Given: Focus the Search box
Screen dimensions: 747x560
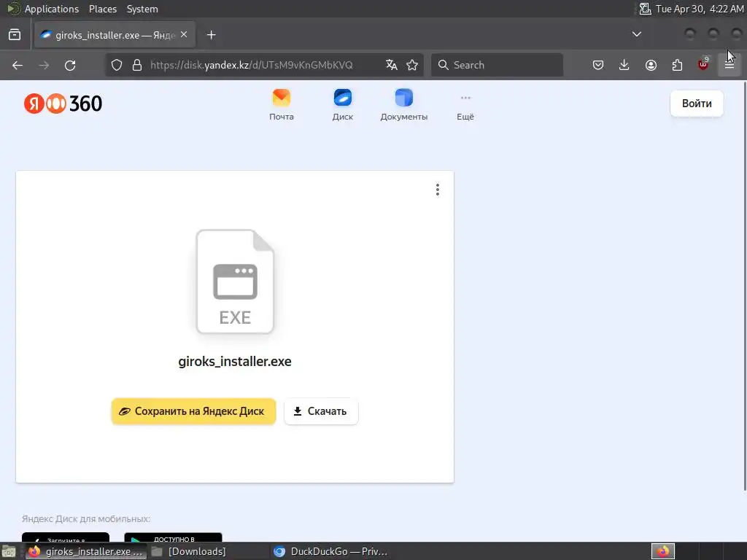Looking at the screenshot, I should tap(497, 65).
